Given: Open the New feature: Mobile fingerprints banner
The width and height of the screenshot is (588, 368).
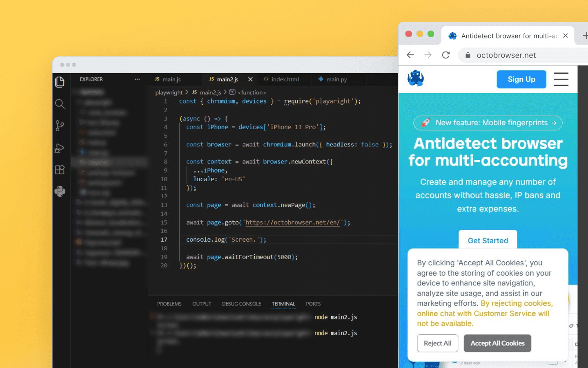Looking at the screenshot, I should [488, 123].
